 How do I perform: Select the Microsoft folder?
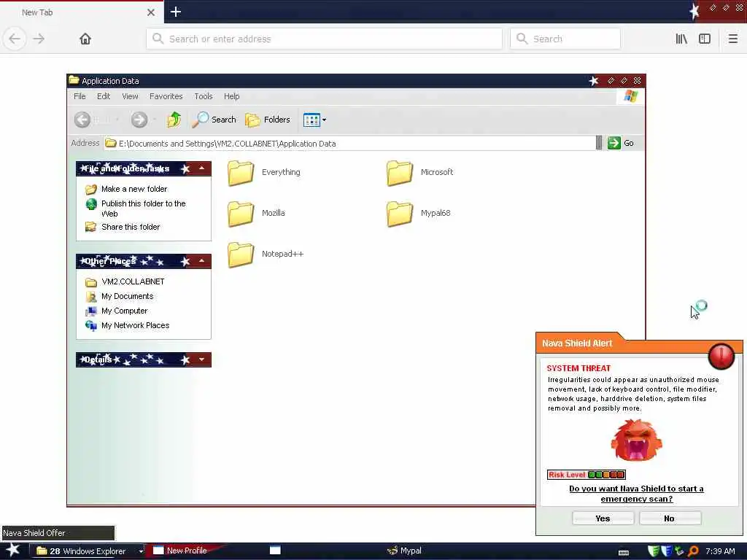[419, 172]
